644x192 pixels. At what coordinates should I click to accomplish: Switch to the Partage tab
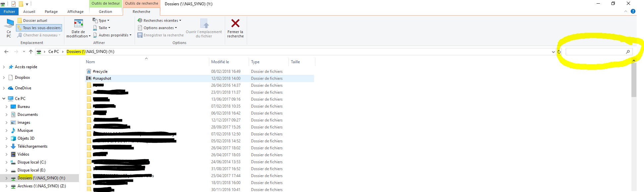pos(51,12)
